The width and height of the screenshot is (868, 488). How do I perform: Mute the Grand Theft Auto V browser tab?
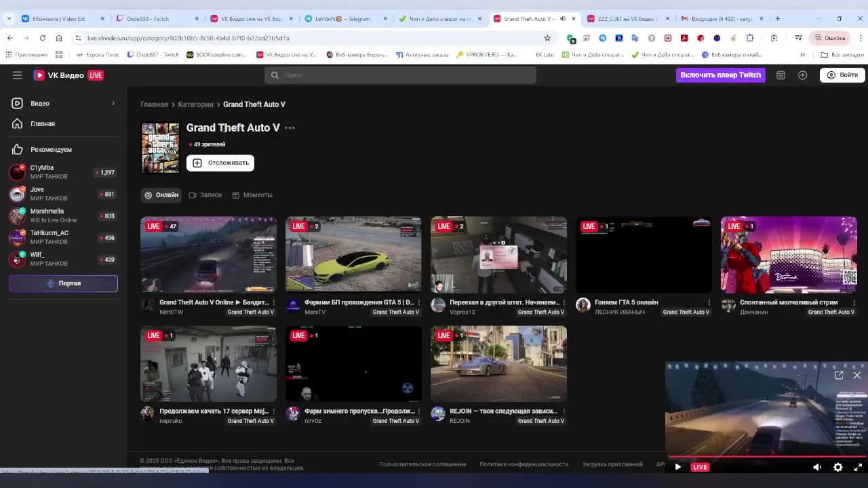562,19
